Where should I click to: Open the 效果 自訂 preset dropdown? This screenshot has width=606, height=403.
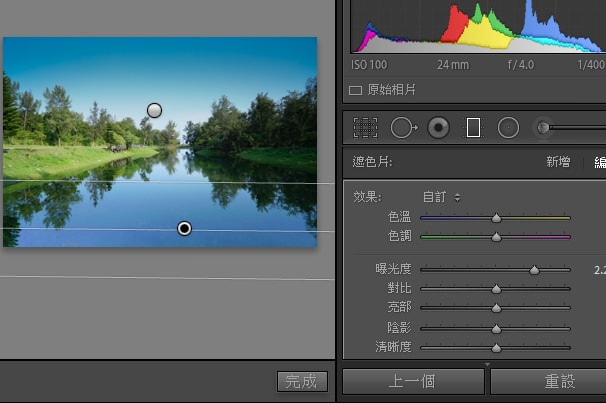coord(441,197)
